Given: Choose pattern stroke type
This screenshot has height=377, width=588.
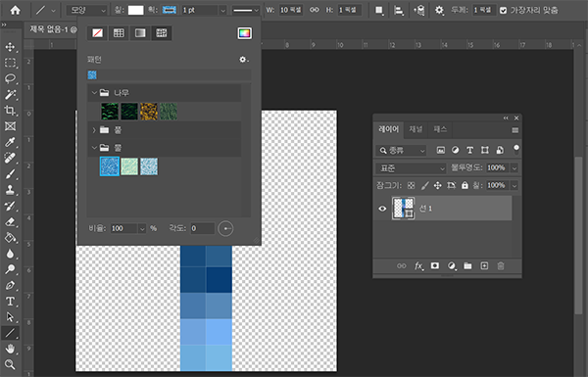Looking at the screenshot, I should click(x=162, y=33).
